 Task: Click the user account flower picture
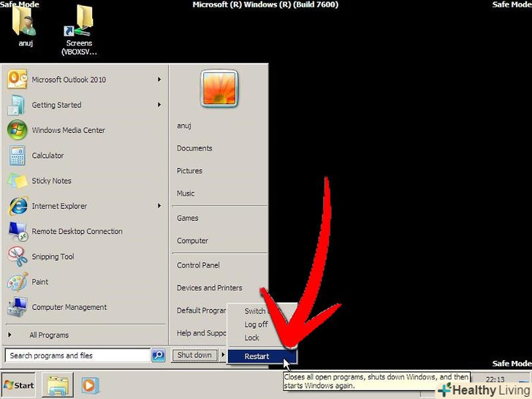[x=219, y=88]
